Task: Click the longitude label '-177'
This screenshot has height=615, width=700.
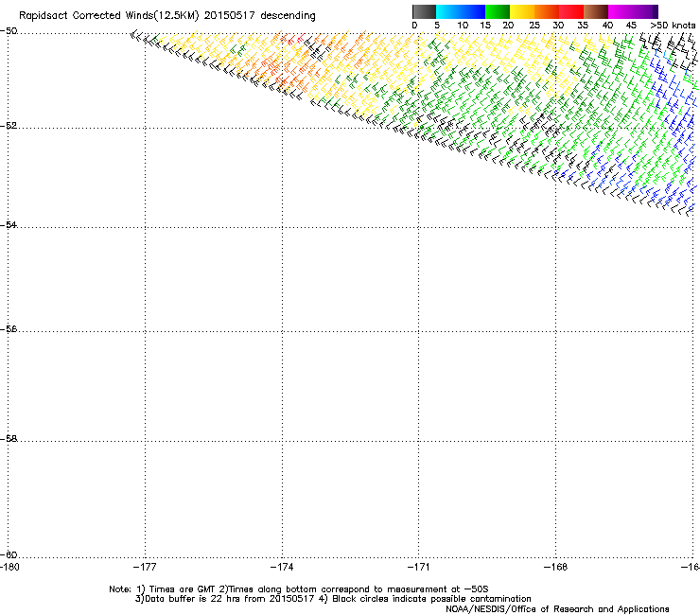Action: tap(145, 567)
